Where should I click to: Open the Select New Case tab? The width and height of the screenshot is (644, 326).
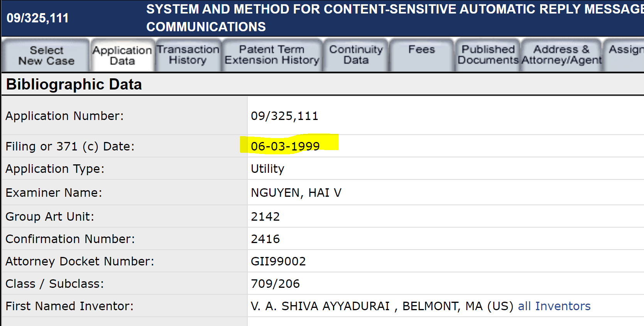(x=46, y=55)
